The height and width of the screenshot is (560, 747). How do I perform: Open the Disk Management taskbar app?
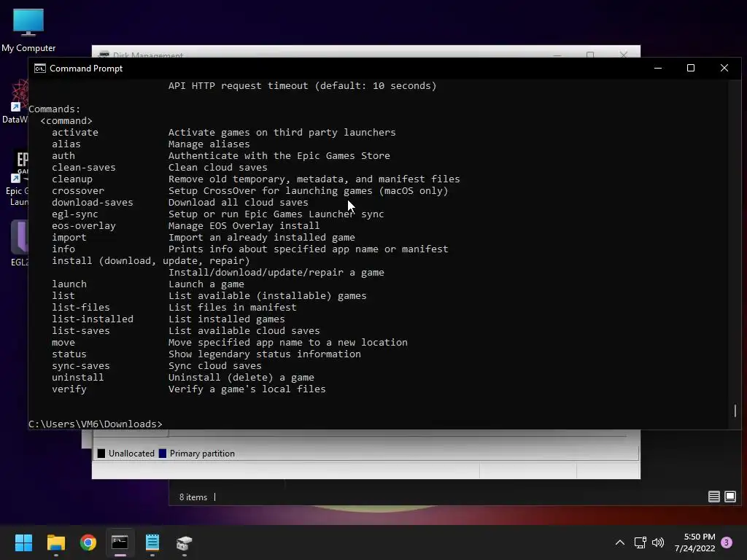185,542
